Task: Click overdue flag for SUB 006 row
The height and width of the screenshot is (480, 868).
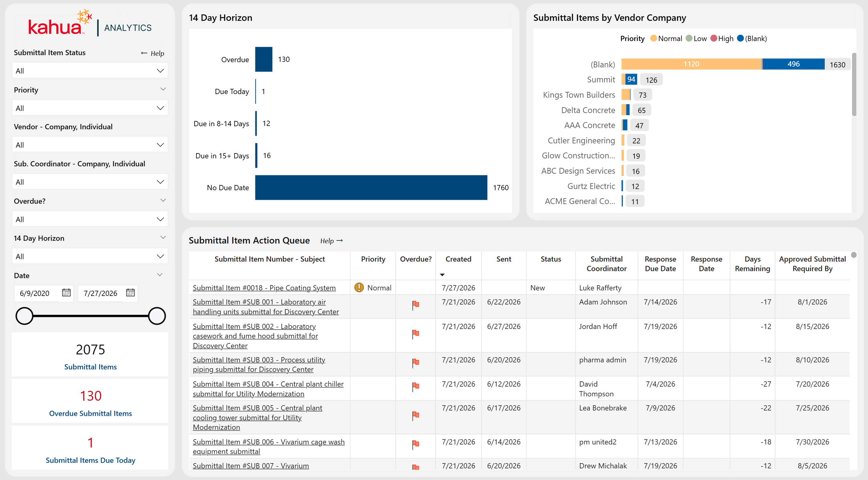Action: click(415, 444)
